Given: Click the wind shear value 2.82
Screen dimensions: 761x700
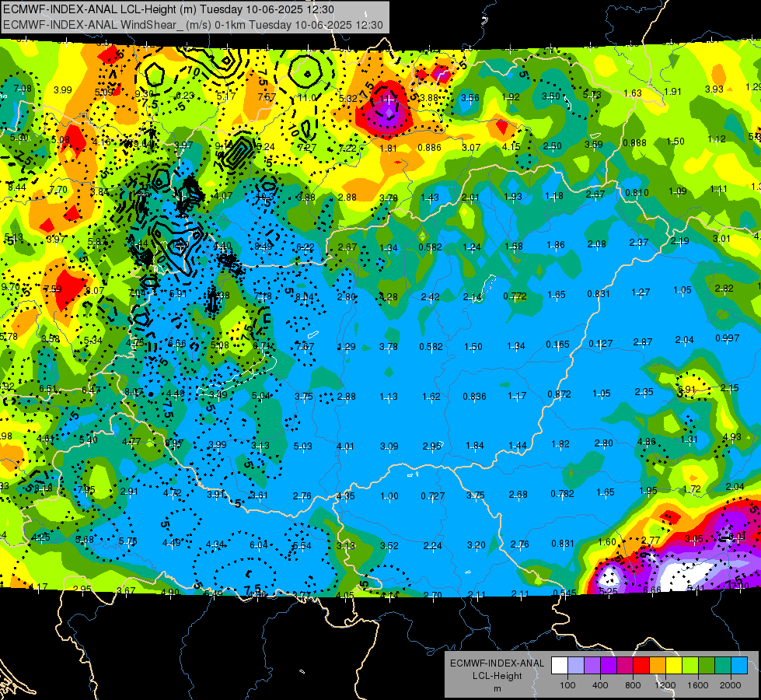Looking at the screenshot, I should coord(724,288).
